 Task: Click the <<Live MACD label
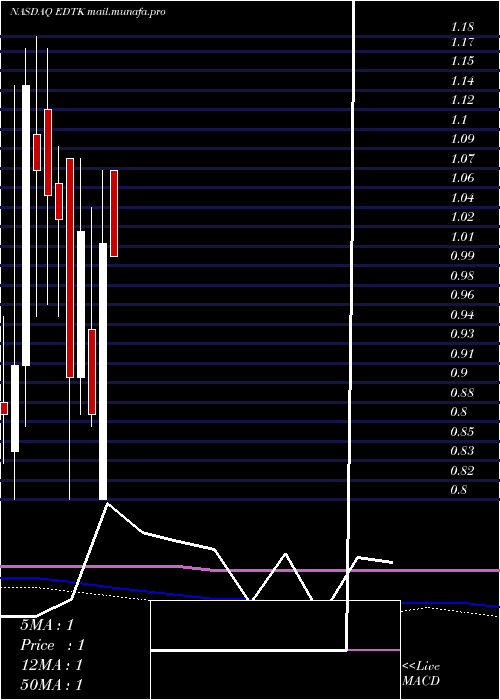pyautogui.click(x=421, y=674)
